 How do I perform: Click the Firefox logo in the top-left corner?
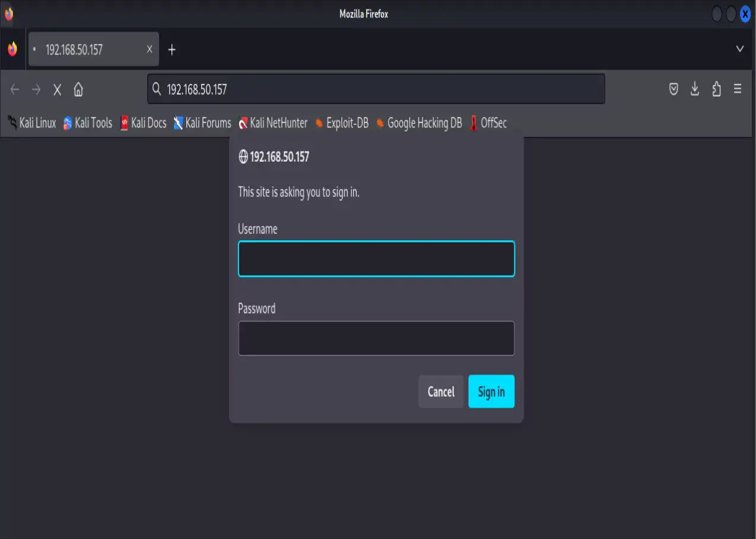click(x=8, y=14)
